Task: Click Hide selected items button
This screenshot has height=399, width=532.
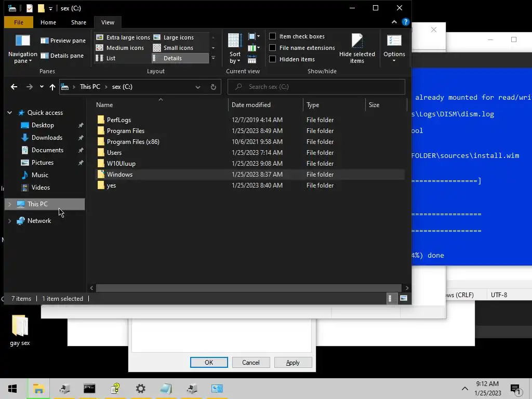Action: coord(357,48)
